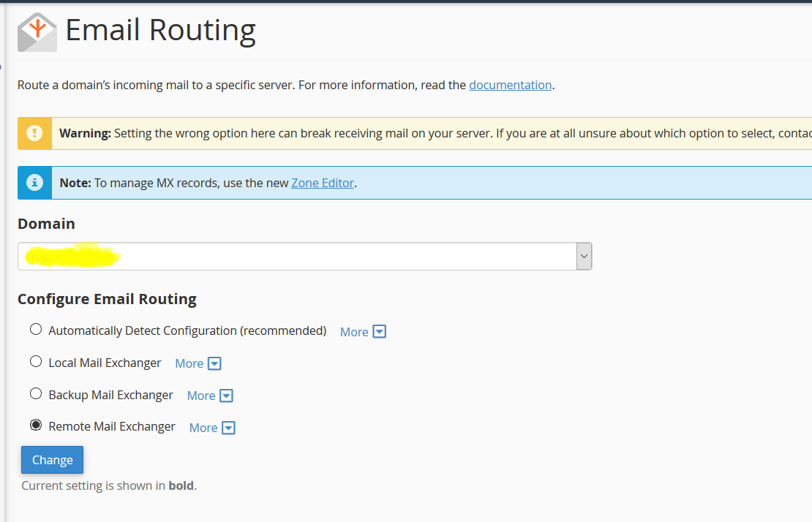The width and height of the screenshot is (812, 522).
Task: Show the More text details for Remote Mail Exchanger
Action: click(203, 428)
